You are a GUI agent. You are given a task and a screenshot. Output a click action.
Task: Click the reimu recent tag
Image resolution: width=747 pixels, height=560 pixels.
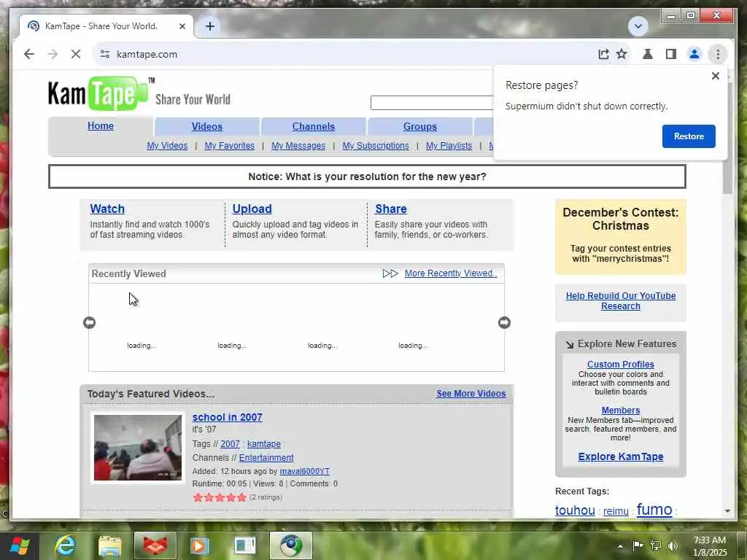(x=616, y=511)
